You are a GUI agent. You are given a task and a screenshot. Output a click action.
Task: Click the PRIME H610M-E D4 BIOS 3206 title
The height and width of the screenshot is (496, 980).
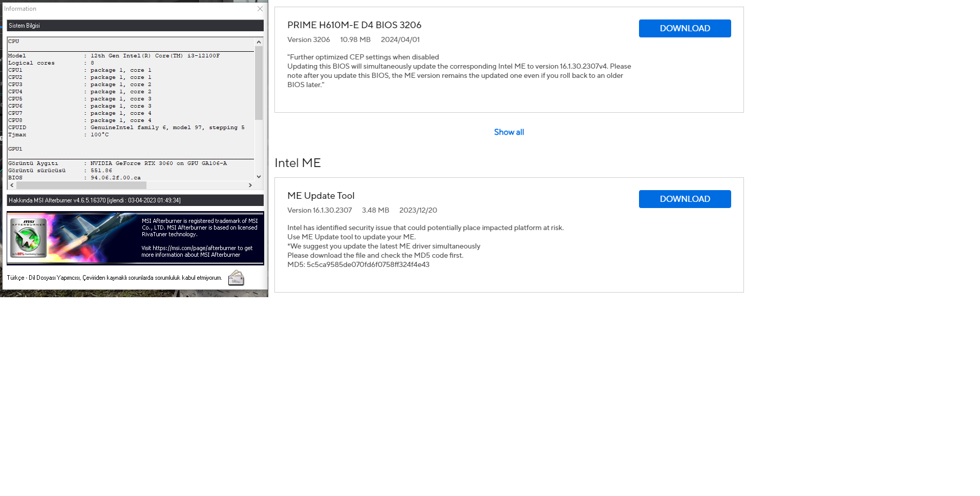(354, 25)
